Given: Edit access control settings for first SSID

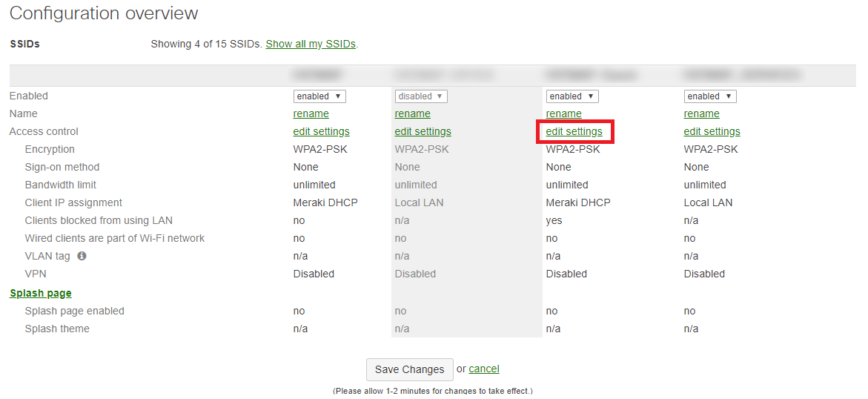Looking at the screenshot, I should [x=321, y=131].
